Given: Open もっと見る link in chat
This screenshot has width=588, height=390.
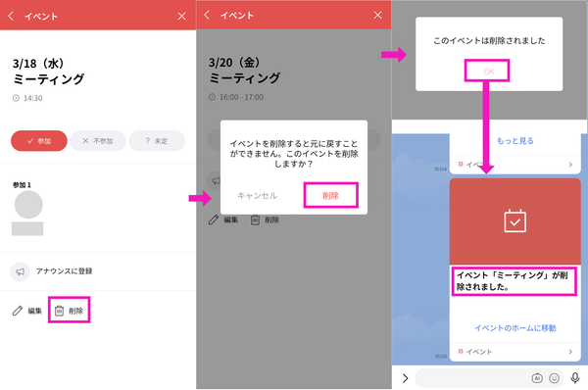Looking at the screenshot, I should coord(514,141).
